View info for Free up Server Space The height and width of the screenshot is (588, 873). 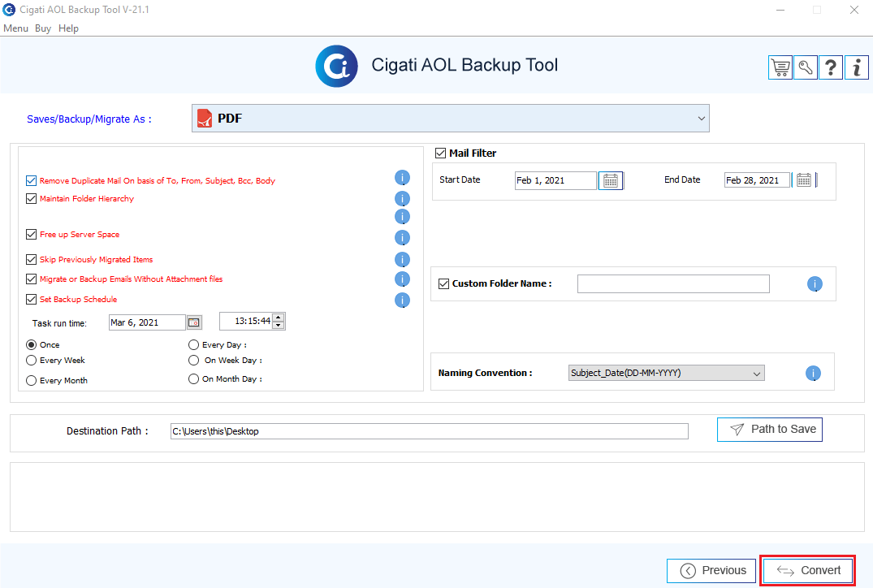pos(402,238)
